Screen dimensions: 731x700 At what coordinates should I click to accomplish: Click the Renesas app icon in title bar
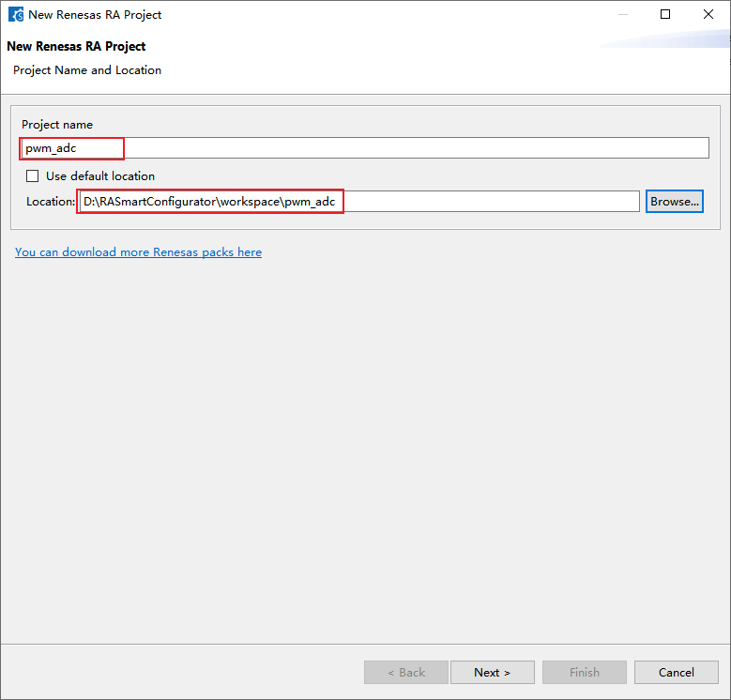click(16, 14)
